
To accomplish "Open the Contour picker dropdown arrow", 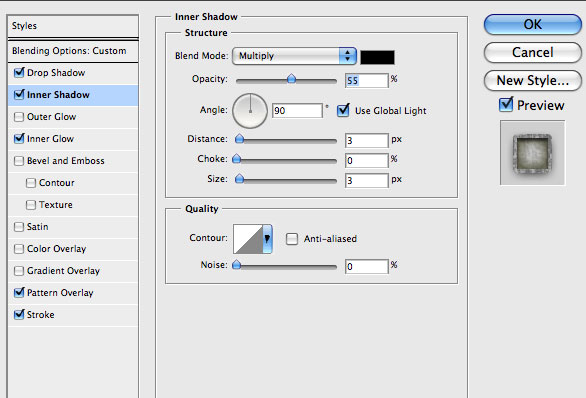I will (267, 239).
